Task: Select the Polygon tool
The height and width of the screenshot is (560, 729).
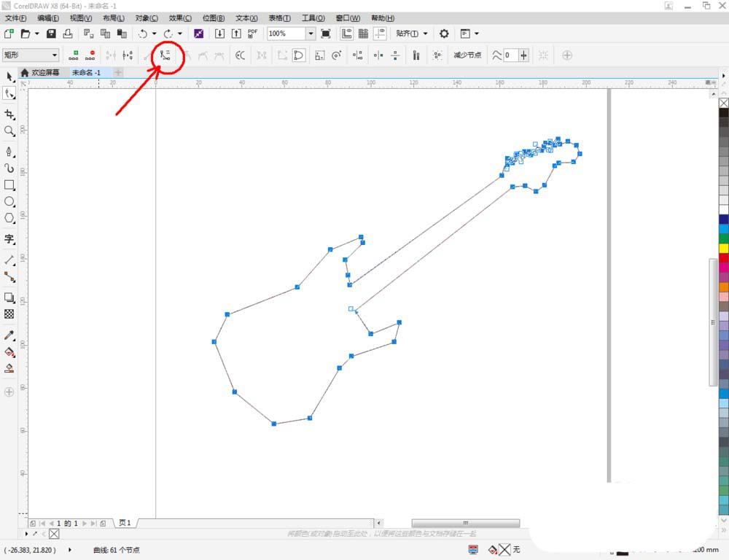Action: [9, 218]
